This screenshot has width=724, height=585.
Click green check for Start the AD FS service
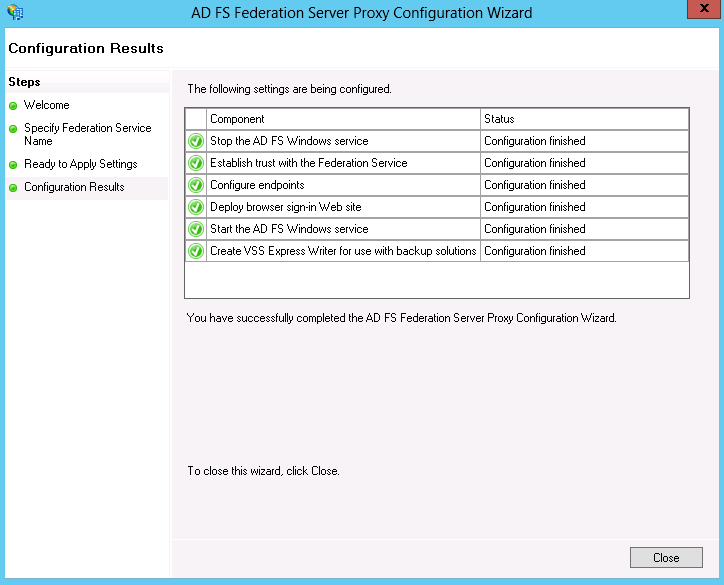(x=196, y=229)
